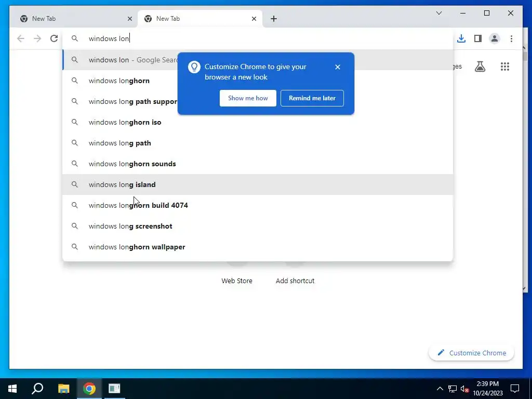Viewport: 532px width, 399px height.
Task: Go forward using the forward arrow
Action: click(x=37, y=38)
